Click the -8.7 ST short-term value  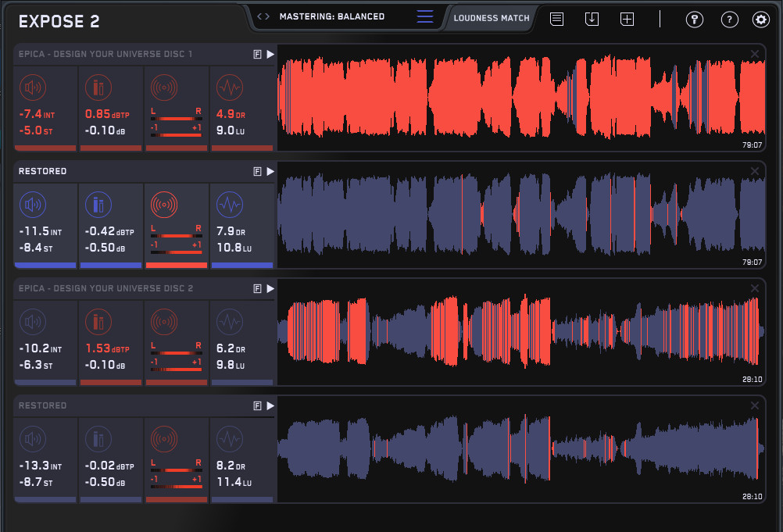(x=35, y=482)
